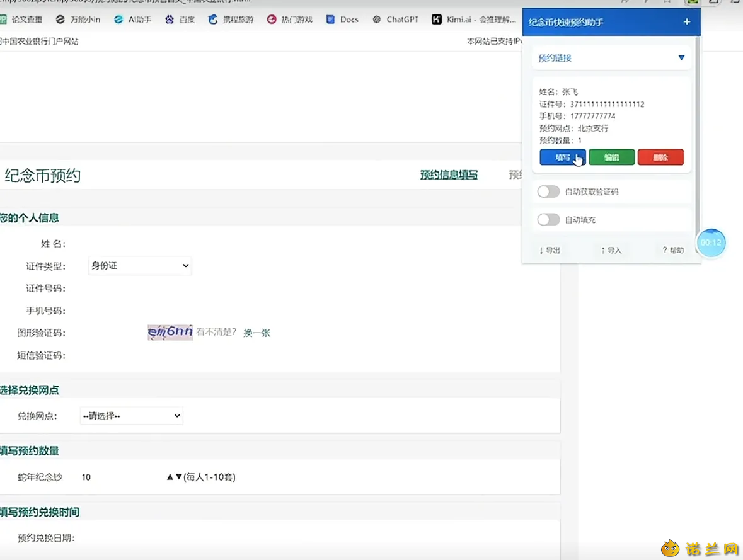Click the 蛇年纪念钞 quantity value 10
Viewport: 743px width, 560px height.
pyautogui.click(x=86, y=477)
